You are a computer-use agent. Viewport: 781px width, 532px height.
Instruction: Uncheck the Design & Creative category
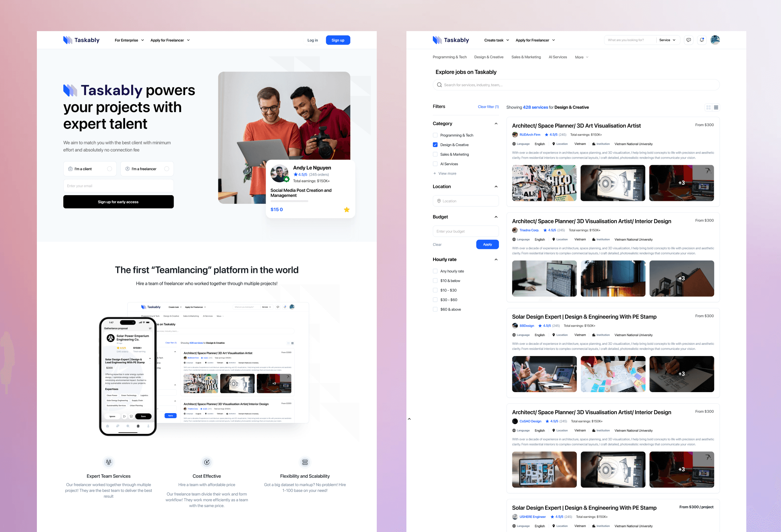435,145
